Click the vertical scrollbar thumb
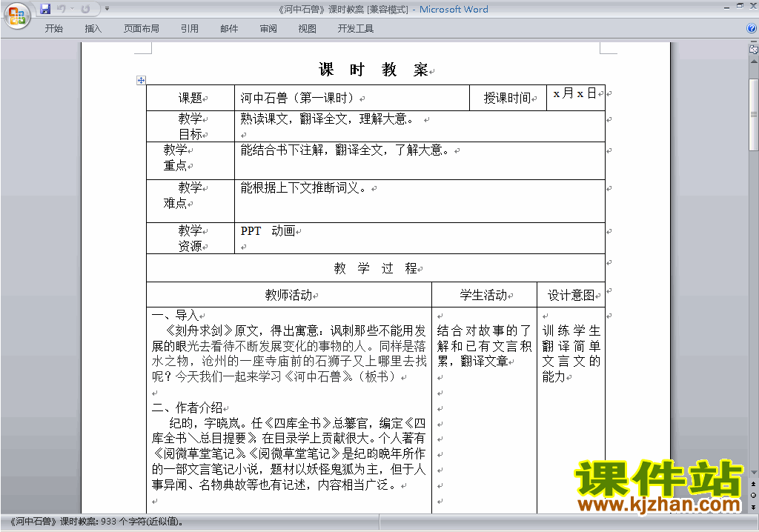The height and width of the screenshot is (532, 759). tap(754, 114)
